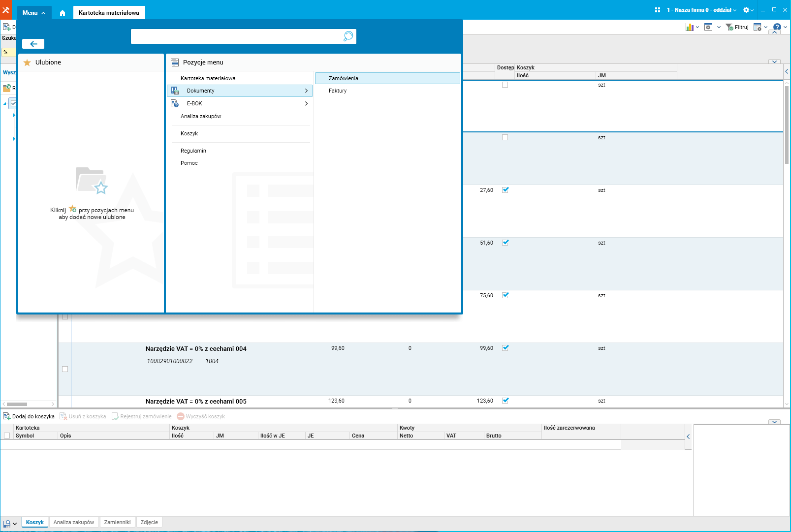Select Kartoteka materiałowa in the menu list
This screenshot has height=532, width=791.
coord(208,78)
